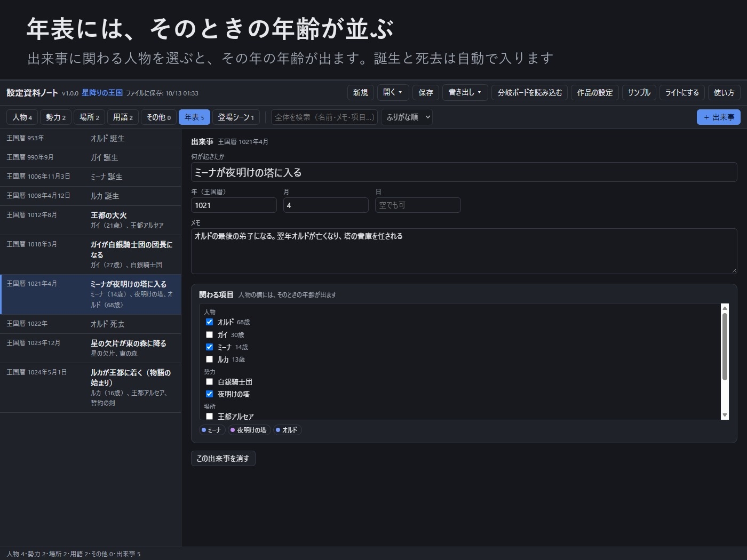Viewport: 747px width, 560px height.
Task: Open the 開く dropdown menu
Action: [393, 92]
